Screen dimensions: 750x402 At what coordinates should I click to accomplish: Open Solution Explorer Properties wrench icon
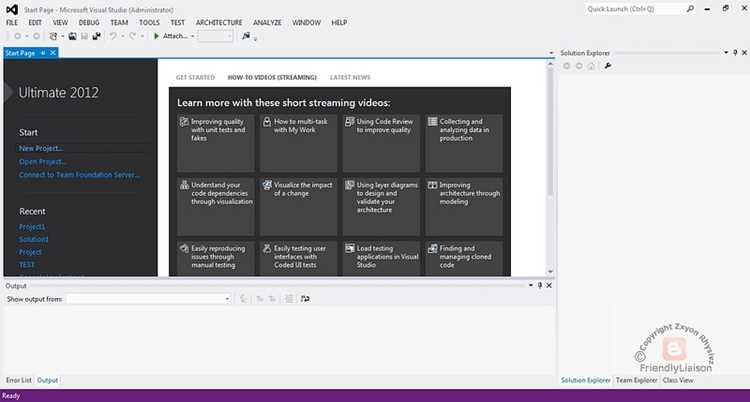coord(608,66)
